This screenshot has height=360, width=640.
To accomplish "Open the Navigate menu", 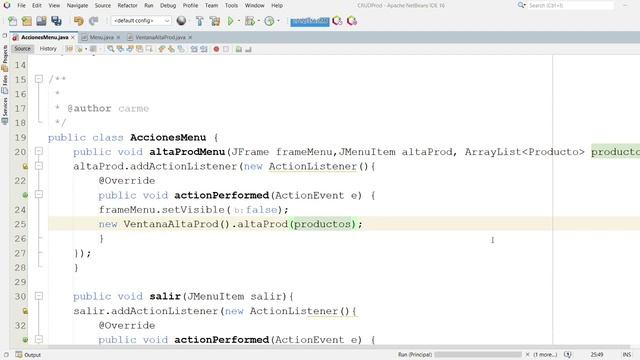I will (x=77, y=6).
